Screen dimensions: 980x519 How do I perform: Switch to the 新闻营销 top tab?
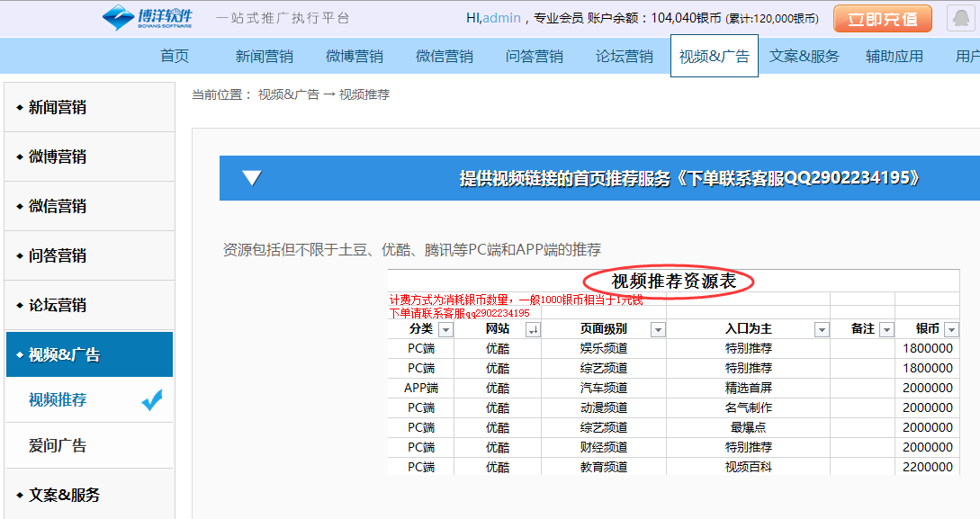[x=264, y=56]
